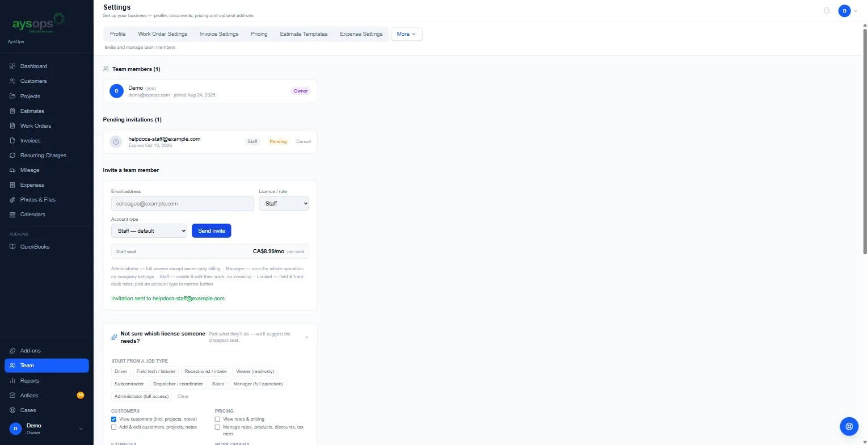Screen dimensions: 868x445
Task: Click the Recurring Charges refresh icon
Action: (x=12, y=156)
